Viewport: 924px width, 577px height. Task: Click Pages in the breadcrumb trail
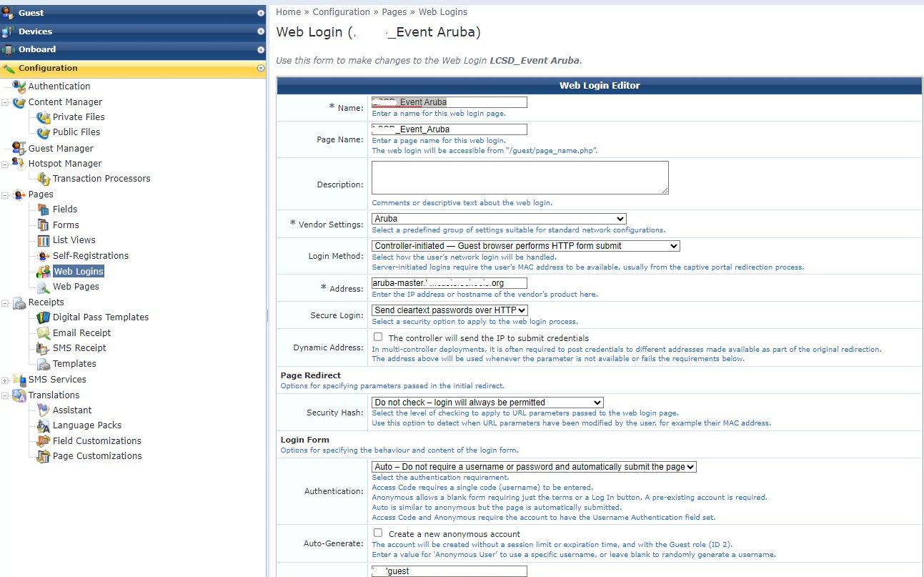point(394,11)
